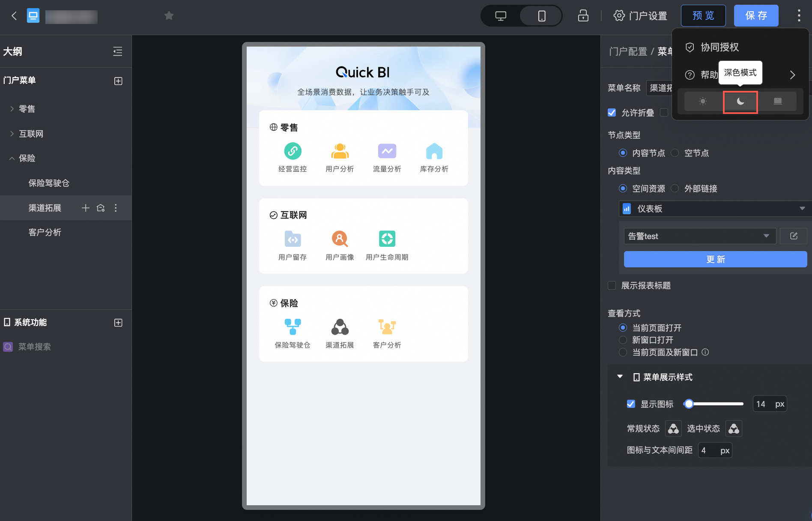
Task: Open 门户设置 portal settings
Action: [640, 16]
